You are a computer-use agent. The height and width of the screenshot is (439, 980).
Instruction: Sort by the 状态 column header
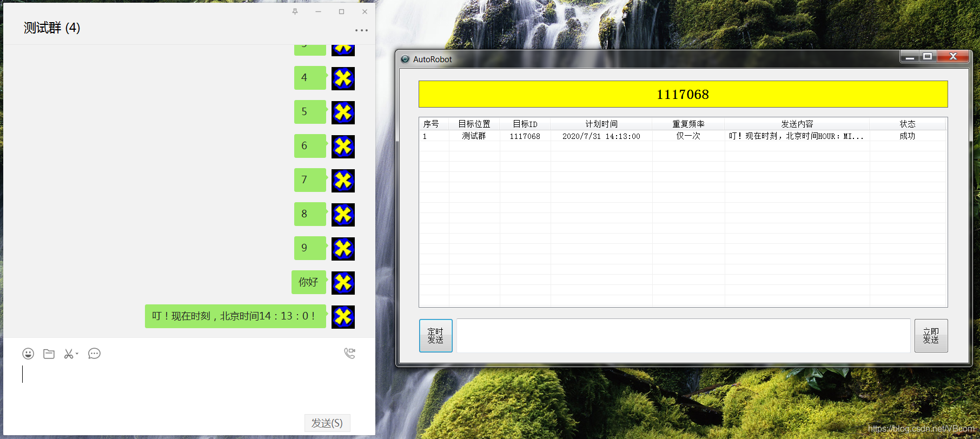[908, 124]
